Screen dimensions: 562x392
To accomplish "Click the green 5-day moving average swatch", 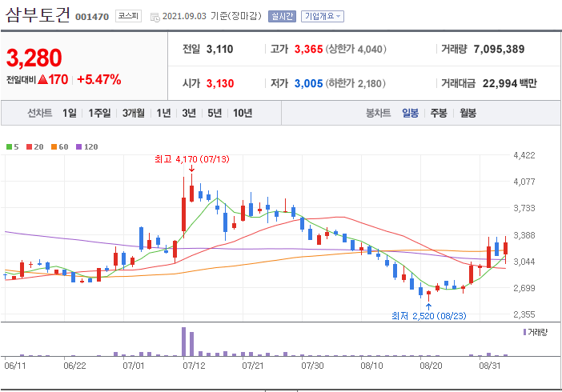I will tap(10, 147).
